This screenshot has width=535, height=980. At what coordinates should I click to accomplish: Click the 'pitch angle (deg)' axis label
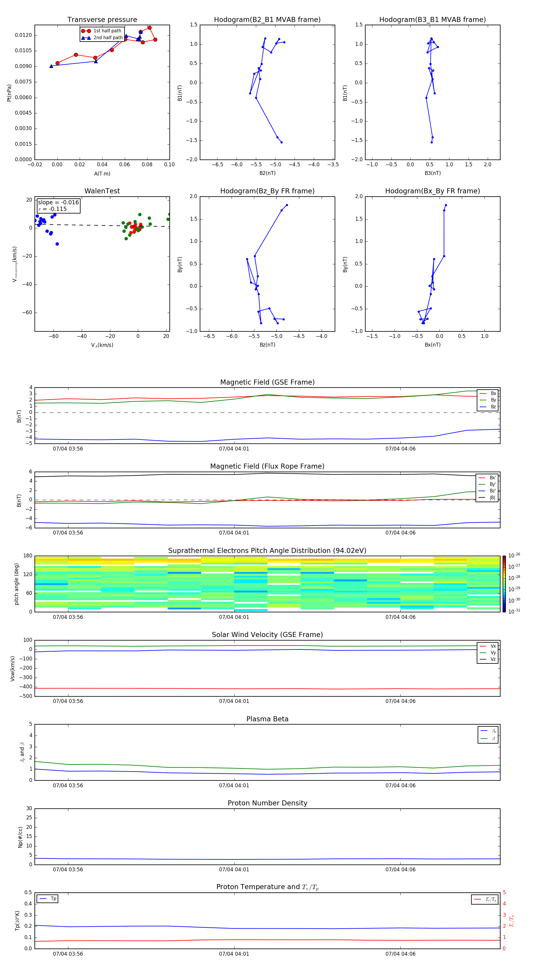coord(16,584)
